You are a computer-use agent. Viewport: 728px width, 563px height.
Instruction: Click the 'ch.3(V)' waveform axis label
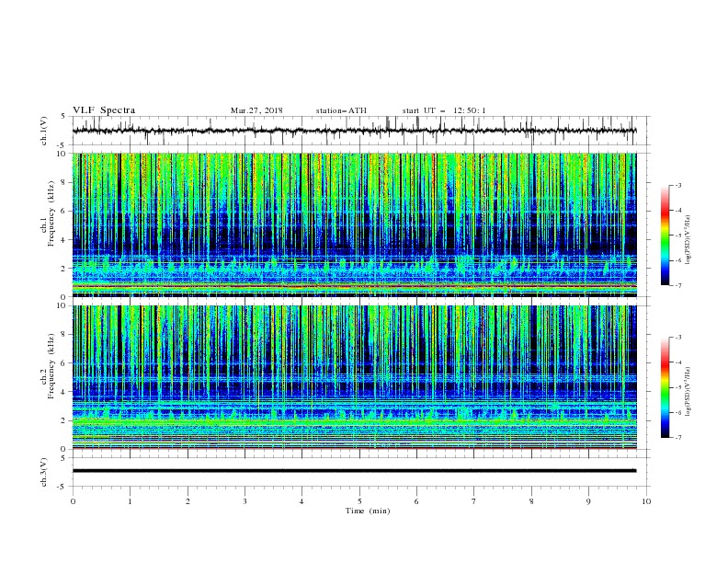click(x=43, y=472)
